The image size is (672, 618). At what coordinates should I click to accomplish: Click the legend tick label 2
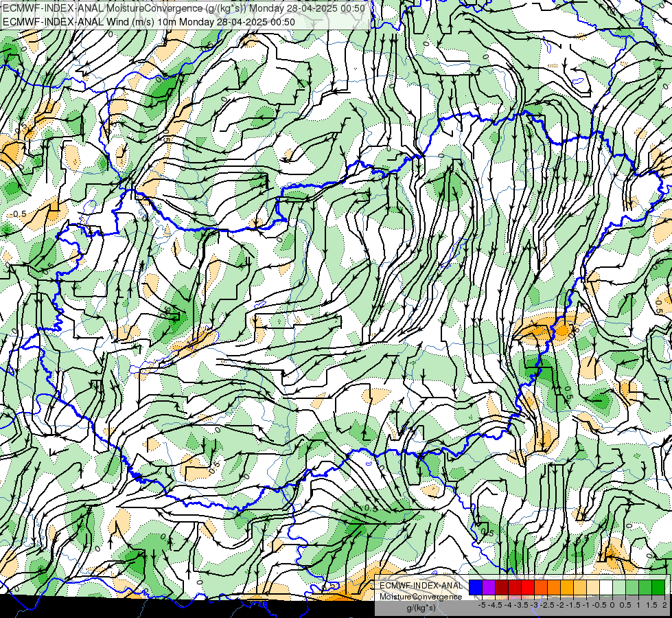pyautogui.click(x=664, y=605)
